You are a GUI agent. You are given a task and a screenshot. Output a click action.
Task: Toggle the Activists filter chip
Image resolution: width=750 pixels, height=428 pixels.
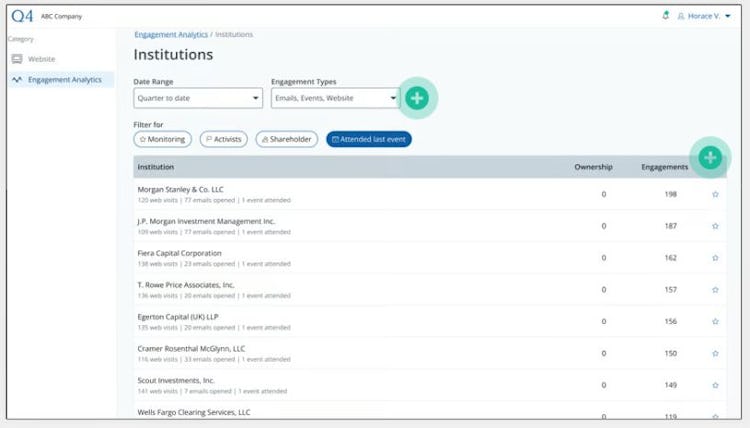coord(224,139)
